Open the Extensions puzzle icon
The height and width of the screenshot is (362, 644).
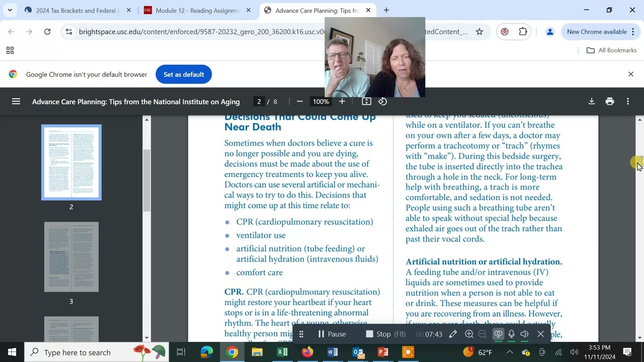coord(523,32)
